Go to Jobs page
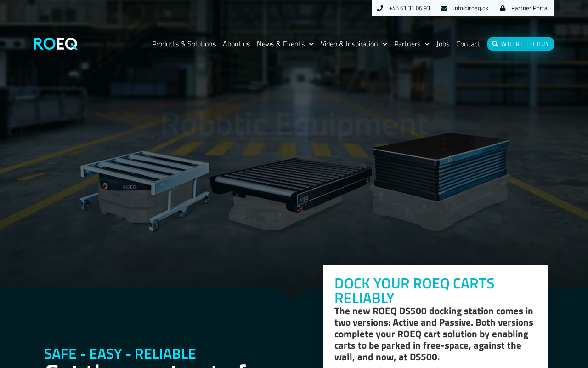This screenshot has width=588, height=368. point(443,44)
